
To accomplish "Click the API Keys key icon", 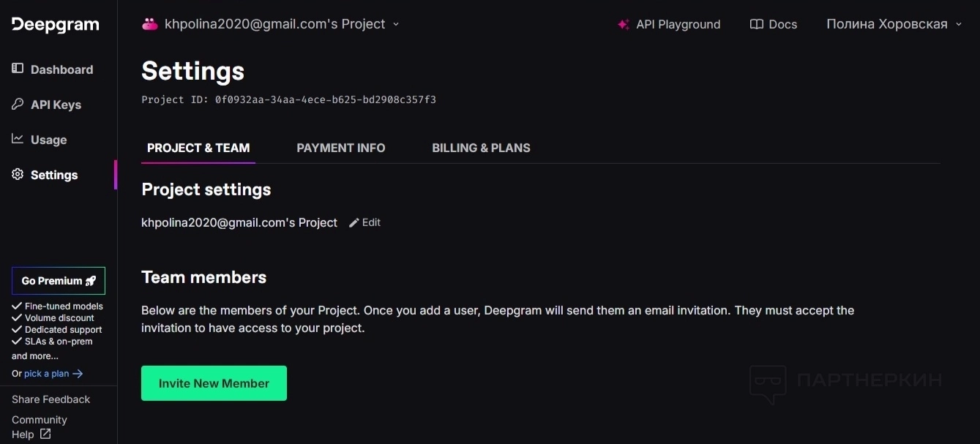I will point(18,104).
